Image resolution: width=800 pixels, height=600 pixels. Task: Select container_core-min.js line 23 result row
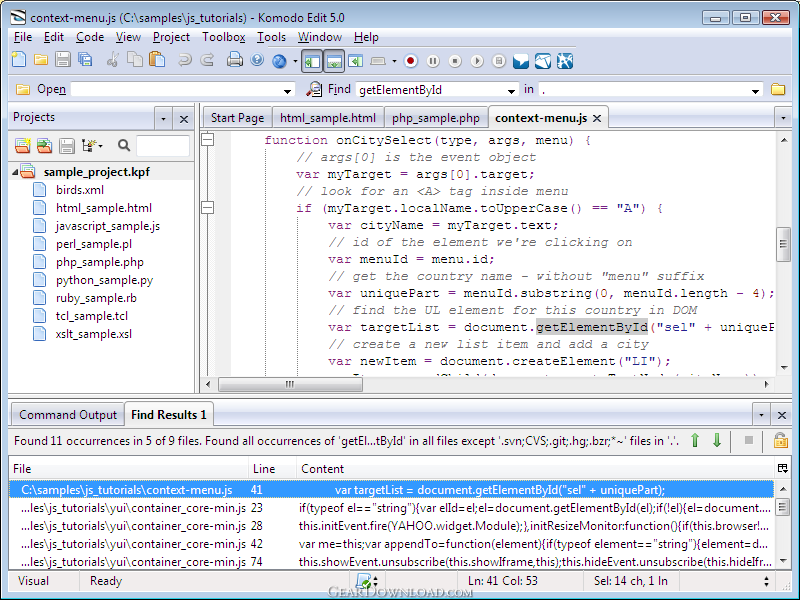click(391, 508)
